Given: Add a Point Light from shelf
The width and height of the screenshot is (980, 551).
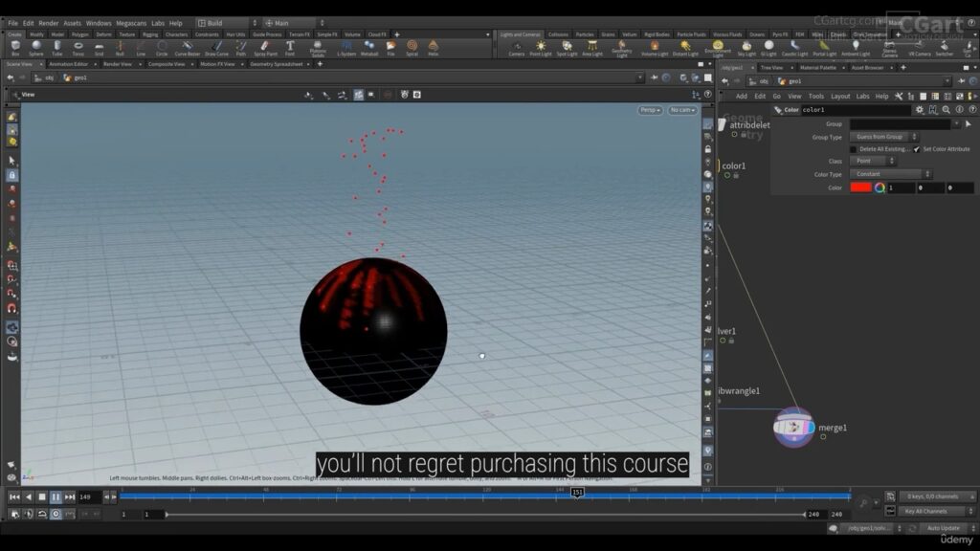Looking at the screenshot, I should point(541,49).
